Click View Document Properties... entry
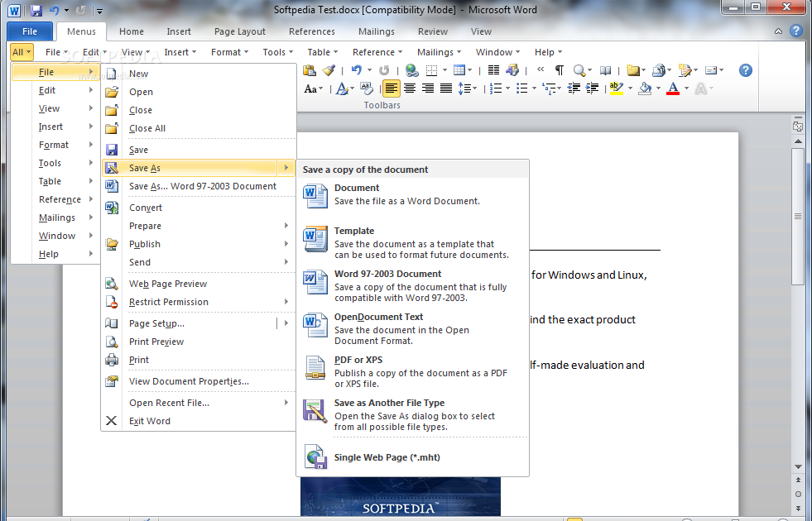Viewport: 812px width, 521px height. pyautogui.click(x=199, y=381)
